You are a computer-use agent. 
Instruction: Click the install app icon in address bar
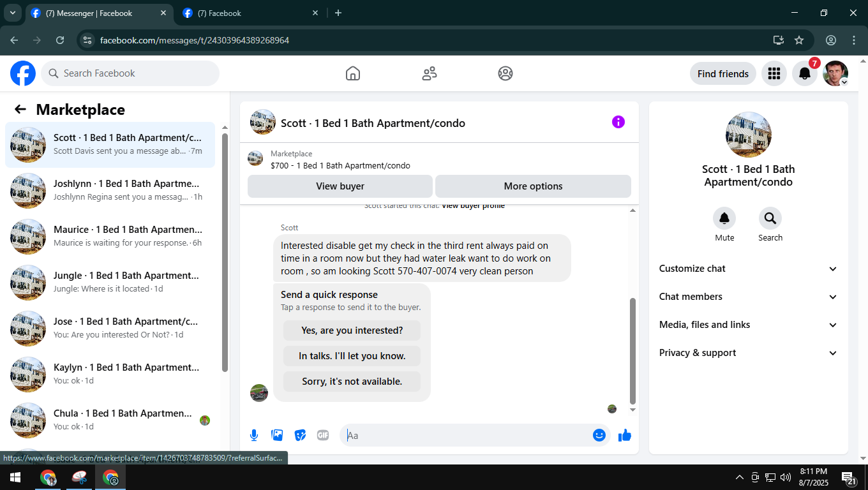(x=779, y=40)
